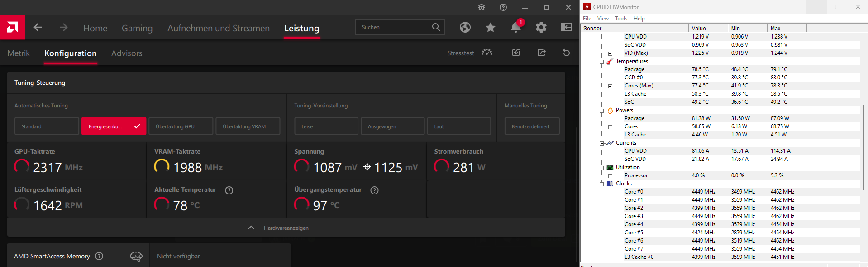The width and height of the screenshot is (868, 267).
Task: Open the HWMonitor Help menu
Action: point(639,19)
